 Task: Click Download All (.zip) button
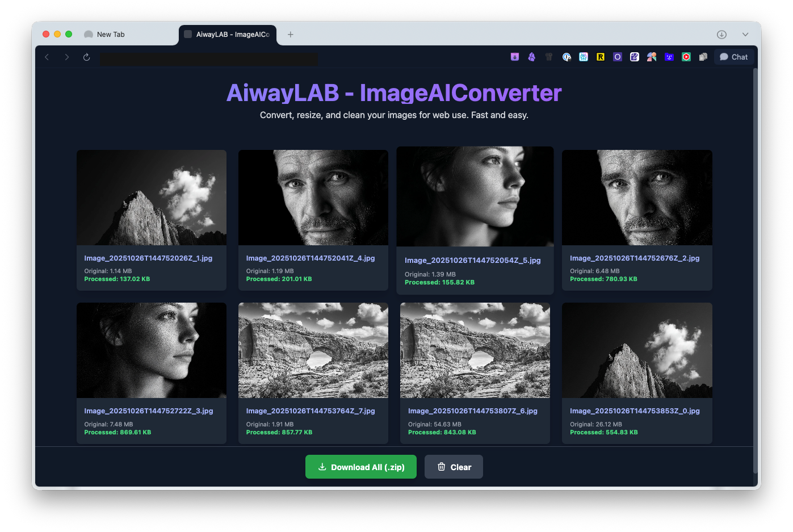click(361, 467)
